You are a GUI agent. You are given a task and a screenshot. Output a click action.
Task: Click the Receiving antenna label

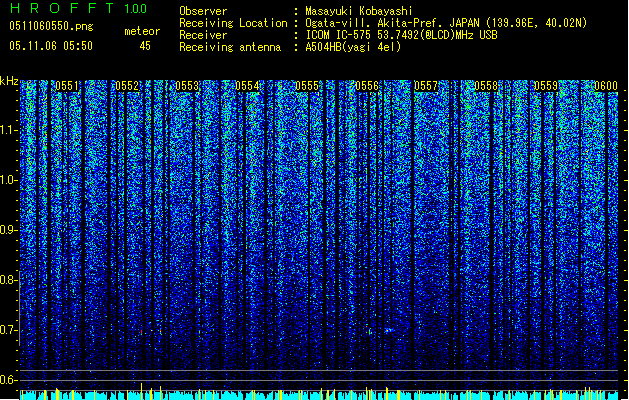[230, 47]
